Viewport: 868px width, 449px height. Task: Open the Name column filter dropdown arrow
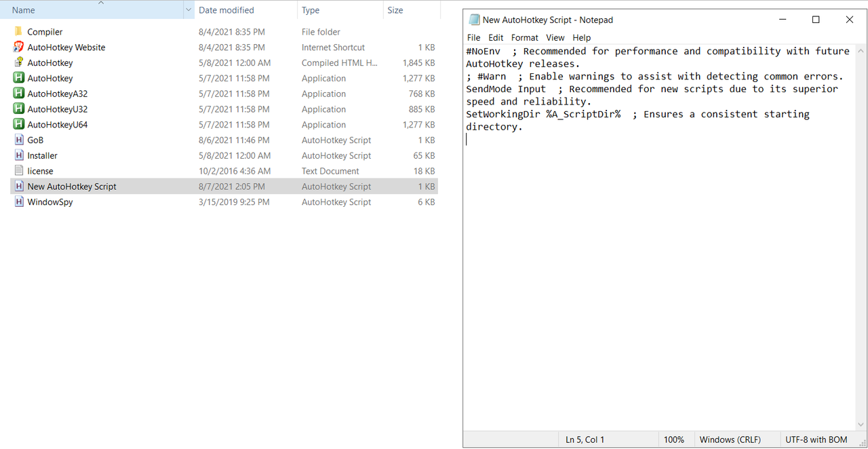189,10
